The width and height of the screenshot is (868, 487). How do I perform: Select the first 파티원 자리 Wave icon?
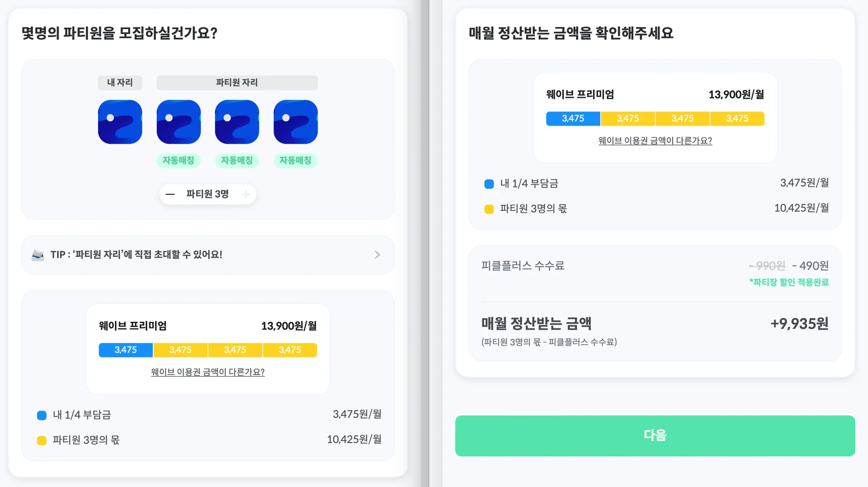pos(178,122)
